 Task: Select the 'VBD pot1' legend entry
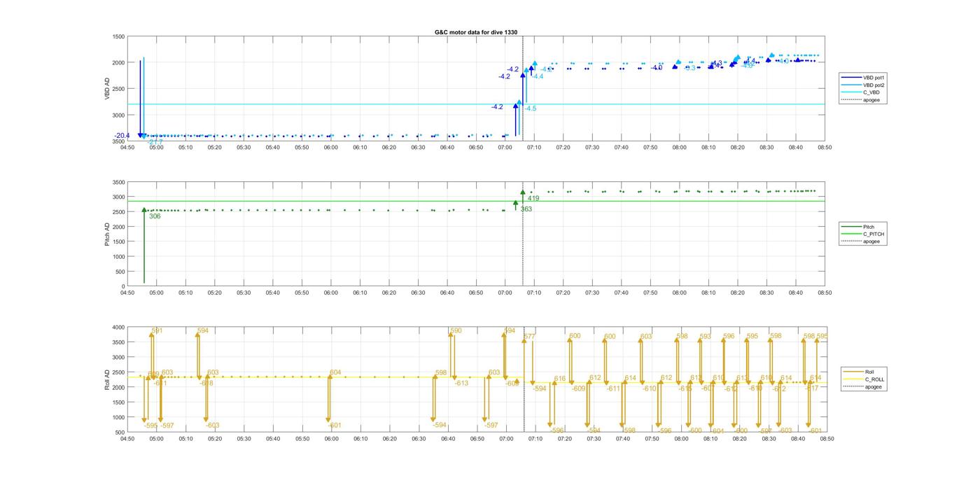(874, 77)
